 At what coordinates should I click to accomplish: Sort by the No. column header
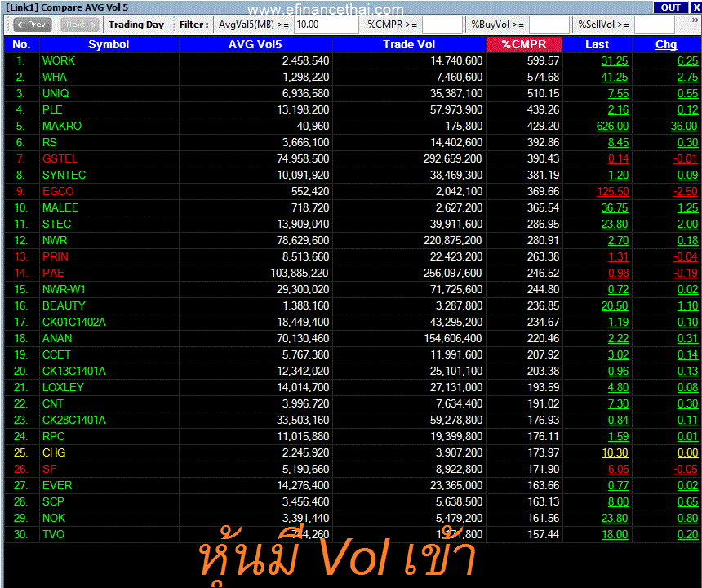coord(21,44)
